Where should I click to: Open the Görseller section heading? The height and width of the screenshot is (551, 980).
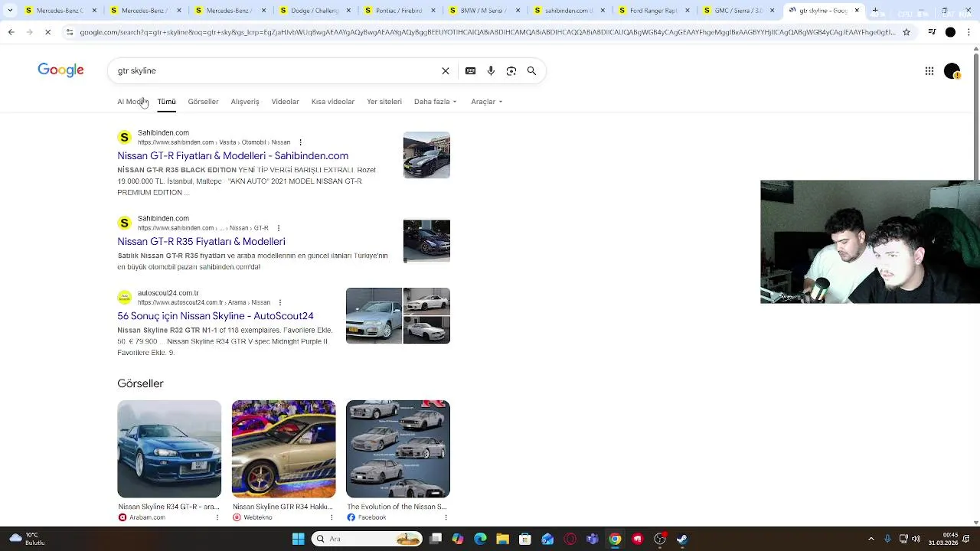[140, 383]
